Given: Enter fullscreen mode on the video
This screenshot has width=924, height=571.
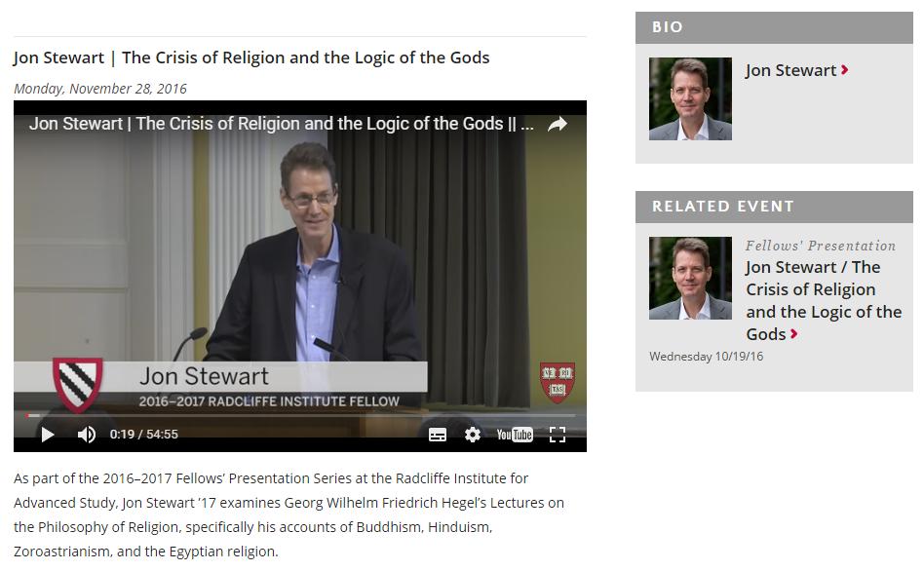Looking at the screenshot, I should coord(558,435).
